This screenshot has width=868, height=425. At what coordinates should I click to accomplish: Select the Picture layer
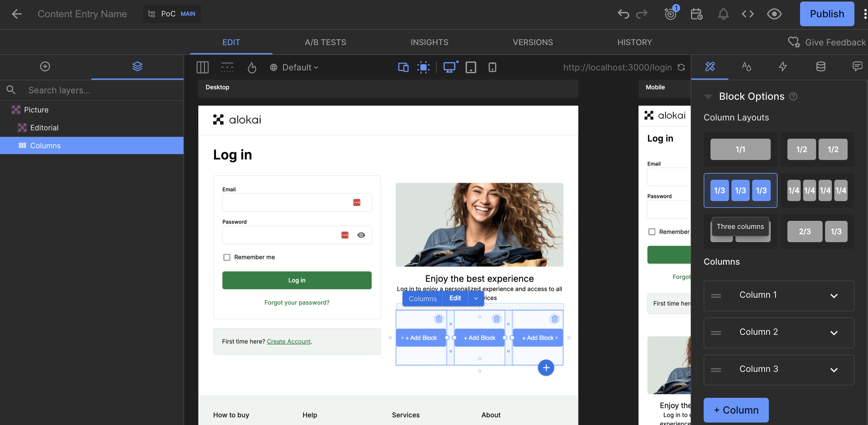coord(92,110)
